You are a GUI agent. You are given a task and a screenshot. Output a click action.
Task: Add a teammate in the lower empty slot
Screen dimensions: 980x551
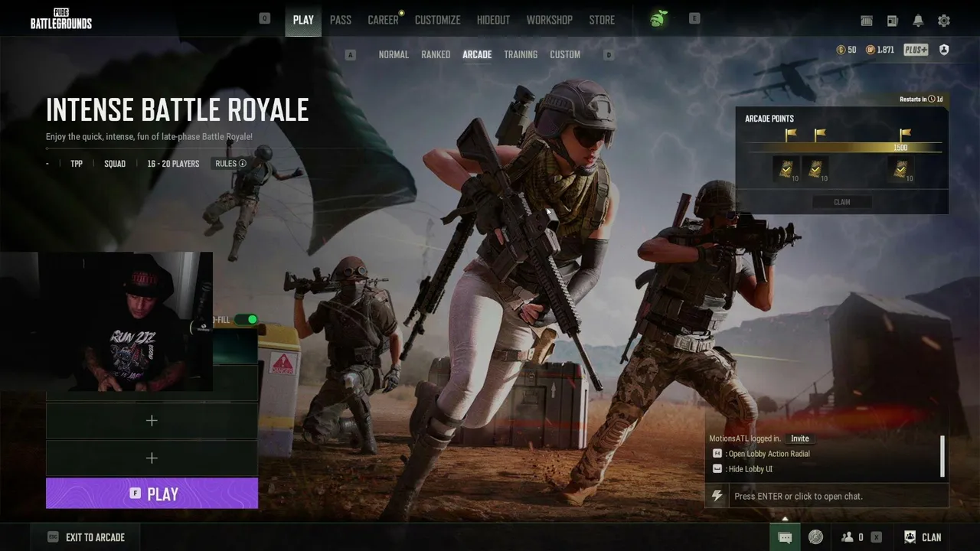(x=152, y=458)
